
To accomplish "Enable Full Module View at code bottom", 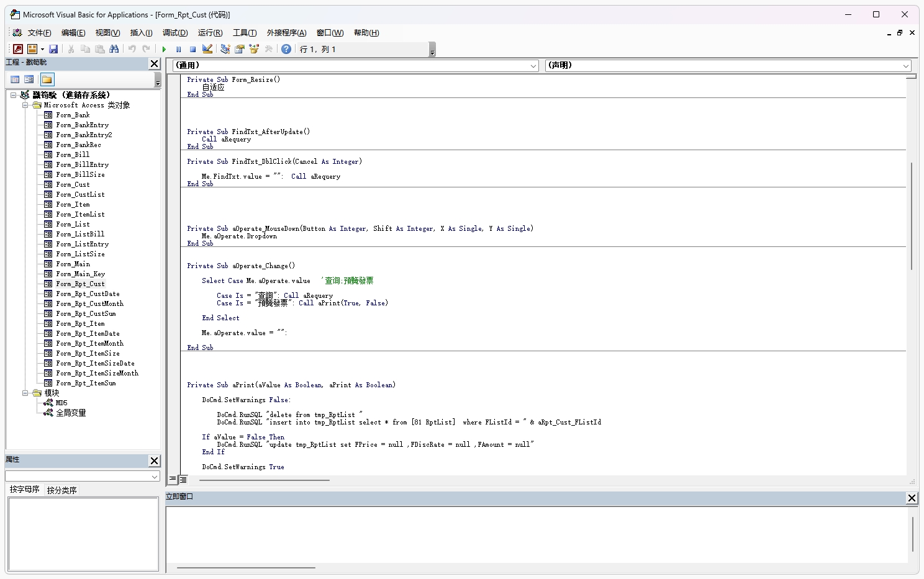I will (183, 479).
